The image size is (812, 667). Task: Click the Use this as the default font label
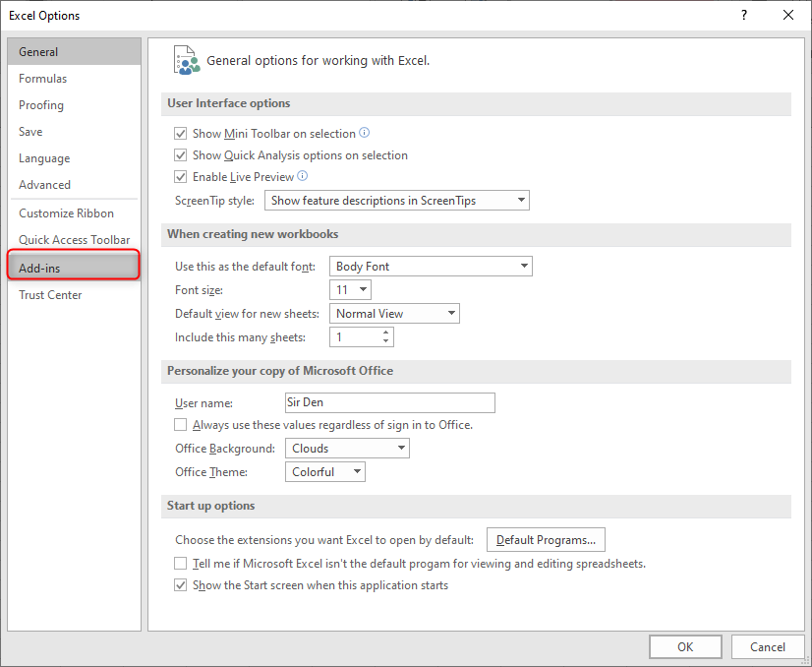pos(246,267)
